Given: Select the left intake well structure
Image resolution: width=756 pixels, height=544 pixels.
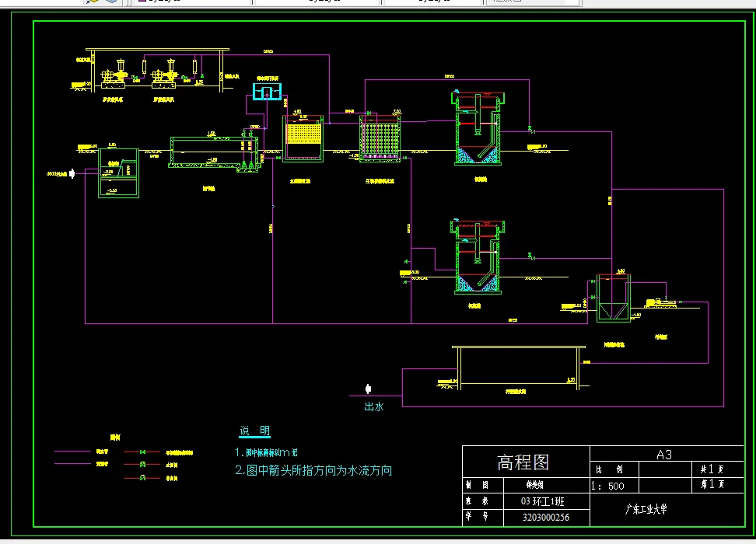Looking at the screenshot, I should (118, 173).
